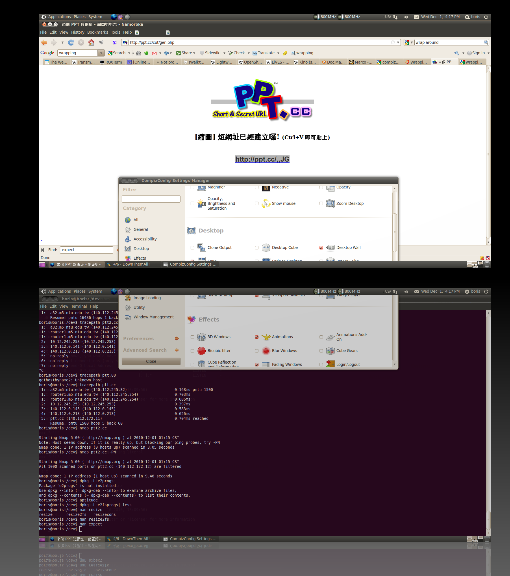Click the PPT.cc logo
The image size is (510, 576).
262,100
